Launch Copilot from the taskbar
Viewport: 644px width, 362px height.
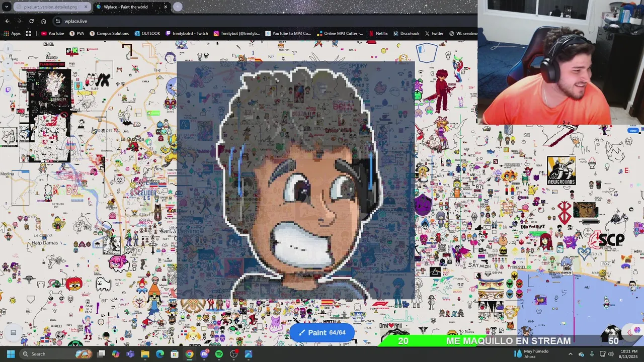point(116,354)
